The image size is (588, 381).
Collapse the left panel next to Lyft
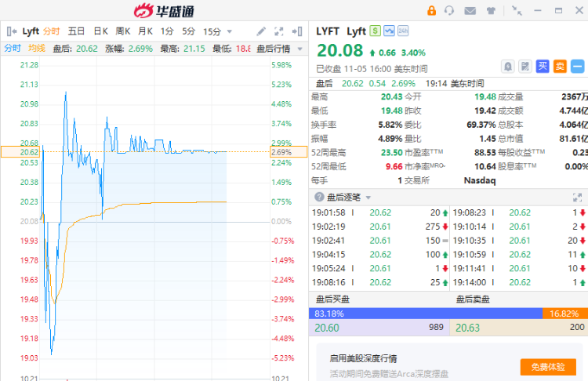[x=12, y=31]
